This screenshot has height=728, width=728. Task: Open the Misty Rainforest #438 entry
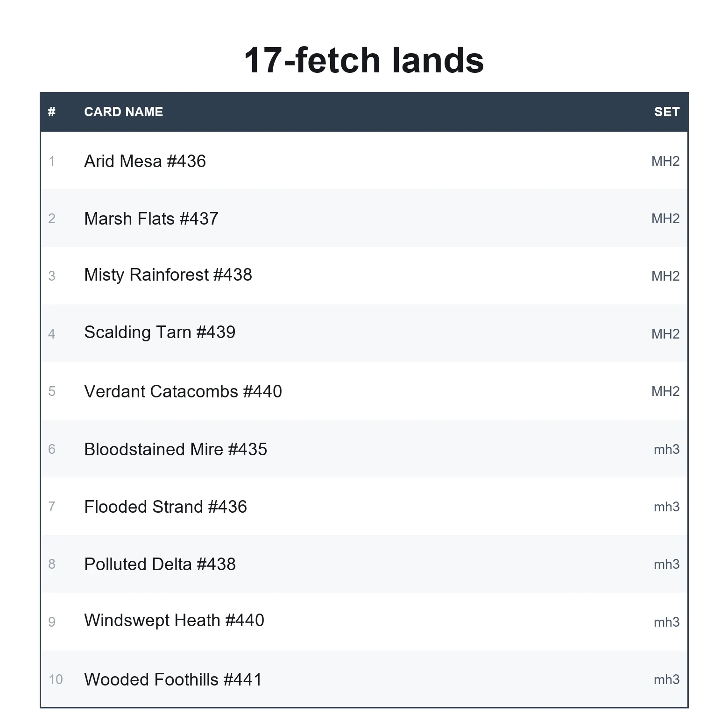[x=364, y=276]
